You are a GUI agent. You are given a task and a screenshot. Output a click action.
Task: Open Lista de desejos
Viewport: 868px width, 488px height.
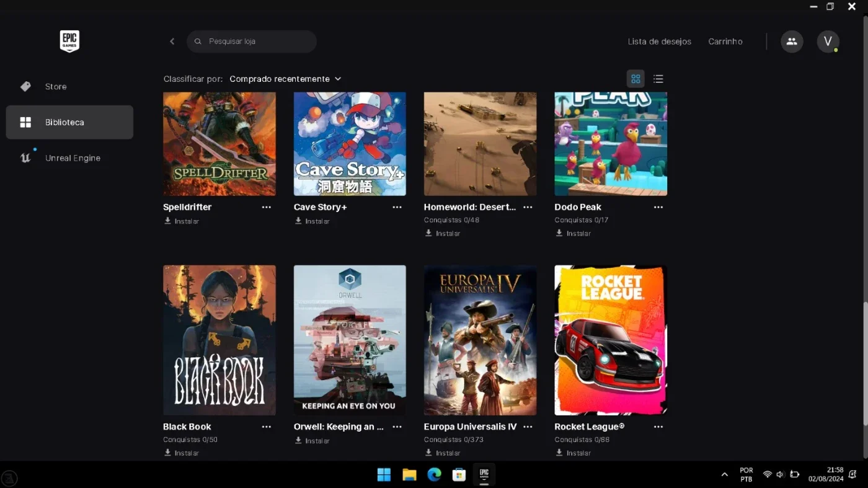point(660,42)
